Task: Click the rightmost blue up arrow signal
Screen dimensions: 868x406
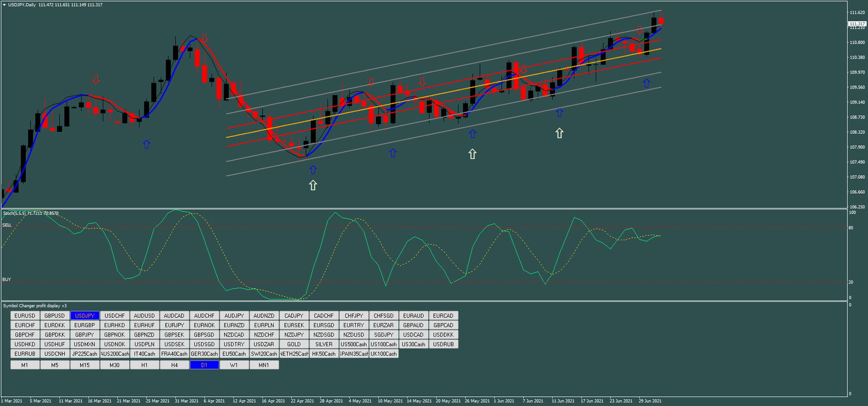Action: click(646, 83)
